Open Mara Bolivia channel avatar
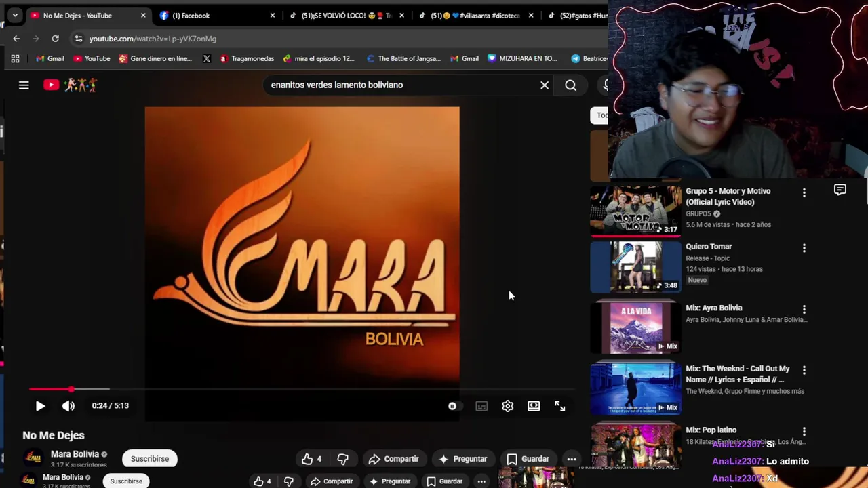Screen dimensions: 868x488 [33, 459]
